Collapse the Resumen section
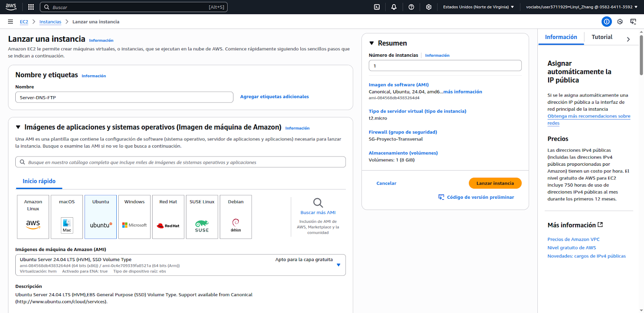644x313 pixels. click(x=372, y=43)
